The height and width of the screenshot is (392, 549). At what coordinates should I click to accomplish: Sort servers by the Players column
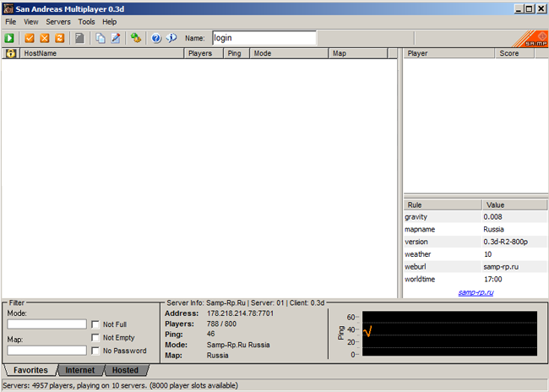pyautogui.click(x=204, y=53)
